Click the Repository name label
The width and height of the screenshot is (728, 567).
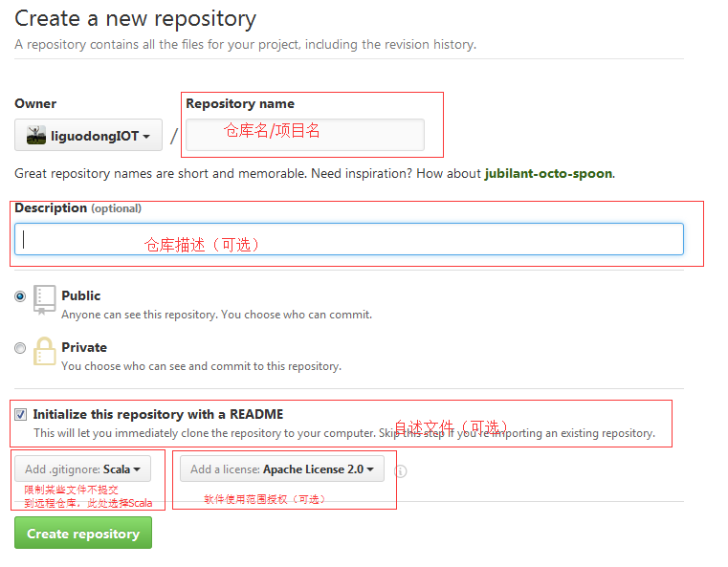click(x=240, y=103)
